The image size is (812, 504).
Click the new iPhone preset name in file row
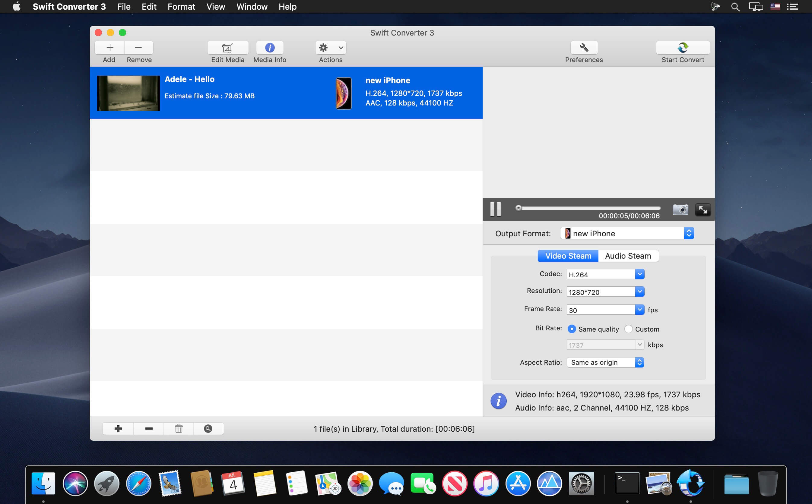[388, 80]
